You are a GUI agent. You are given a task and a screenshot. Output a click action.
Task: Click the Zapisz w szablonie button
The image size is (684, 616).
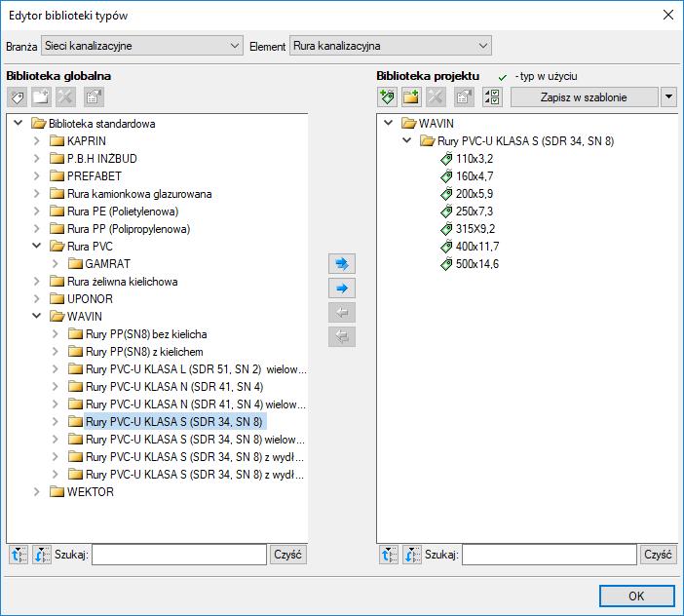(x=584, y=97)
